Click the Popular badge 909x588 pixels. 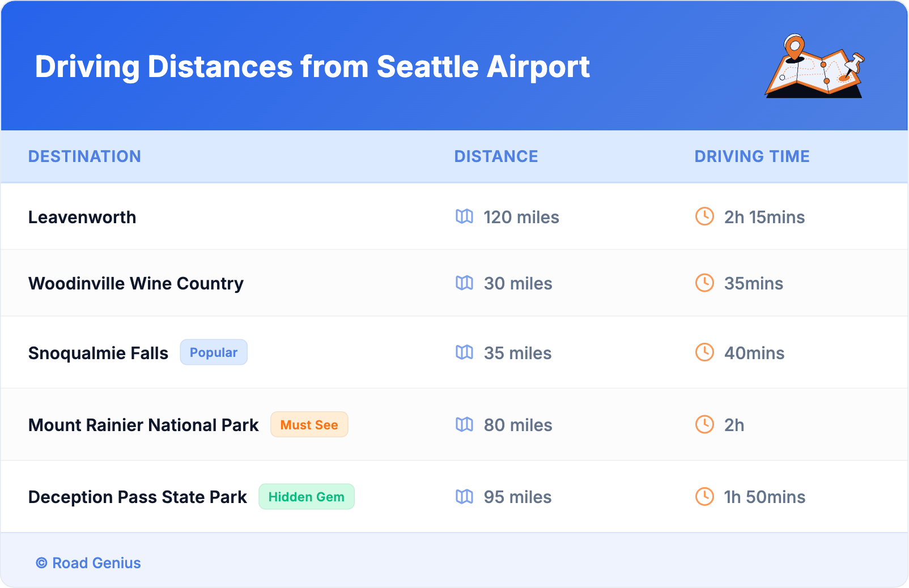214,352
